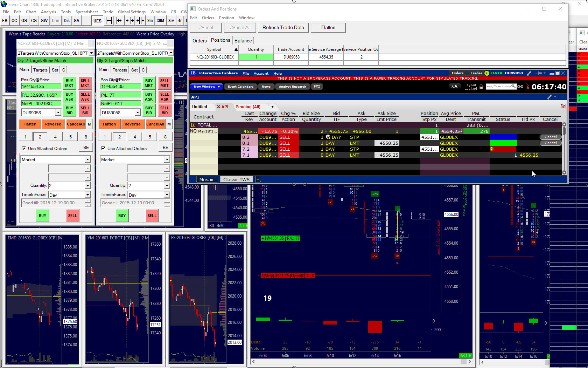
Task: Click Reverse in the left trade window
Action: (53, 124)
